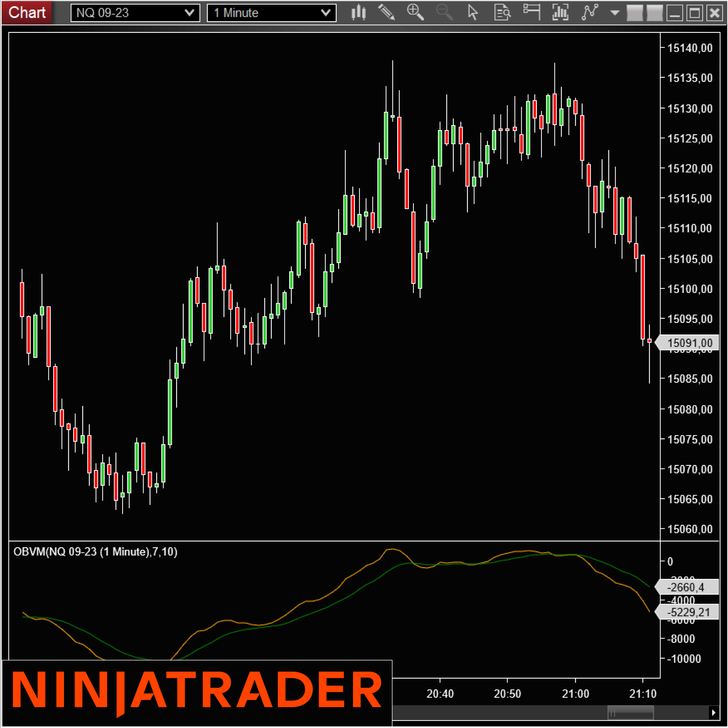
Task: Click the -2660,4 indicator value marker
Action: pyautogui.click(x=687, y=587)
